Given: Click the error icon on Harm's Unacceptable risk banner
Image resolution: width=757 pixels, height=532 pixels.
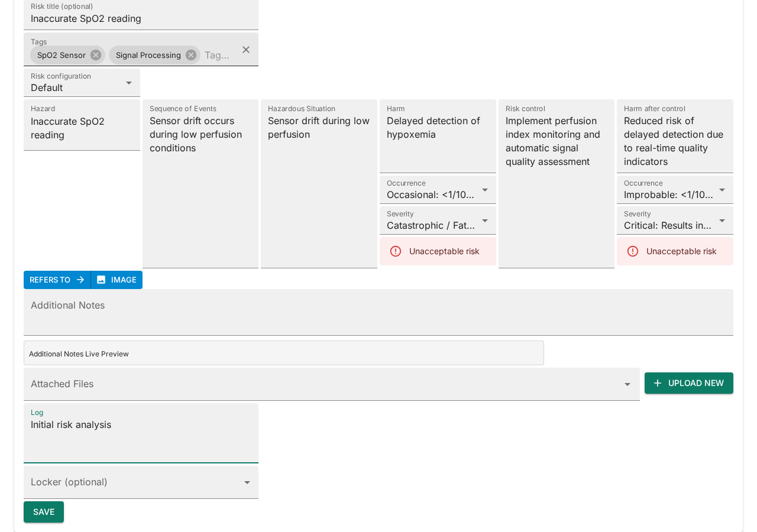Looking at the screenshot, I should (396, 251).
